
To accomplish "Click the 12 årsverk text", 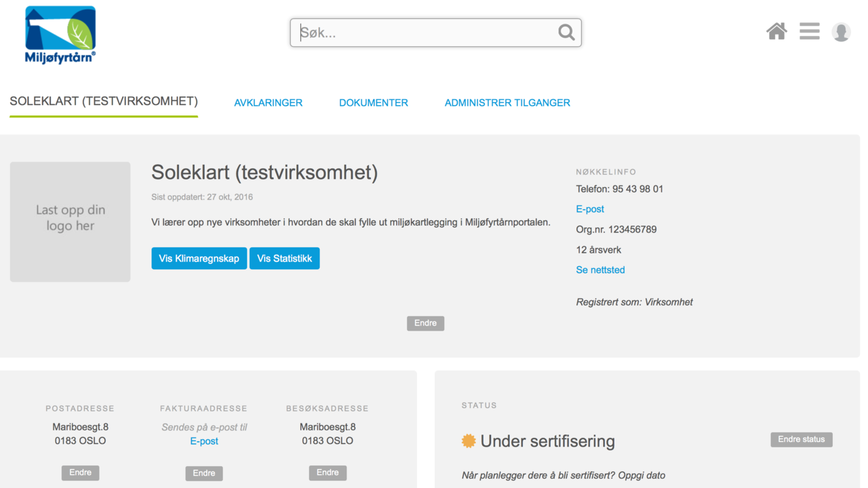I will tap(599, 250).
